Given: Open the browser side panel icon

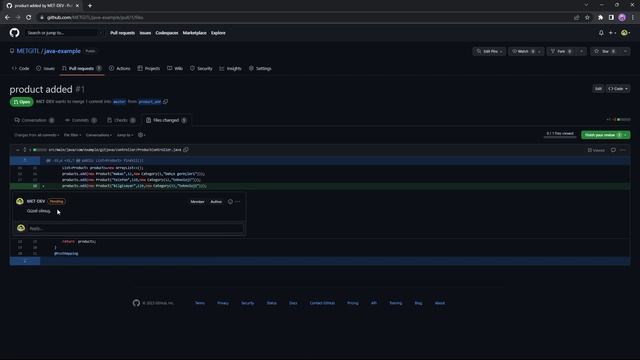Looking at the screenshot, I should pos(611,18).
